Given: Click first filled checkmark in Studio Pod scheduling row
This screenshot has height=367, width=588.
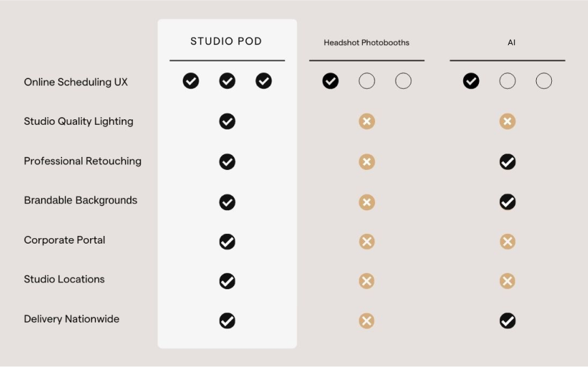Looking at the screenshot, I should point(191,81).
